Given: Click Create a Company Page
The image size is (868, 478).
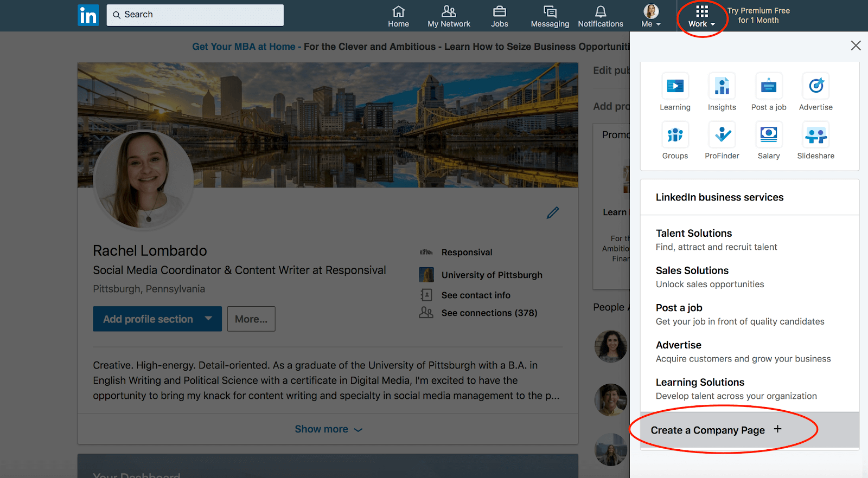Looking at the screenshot, I should click(750, 430).
